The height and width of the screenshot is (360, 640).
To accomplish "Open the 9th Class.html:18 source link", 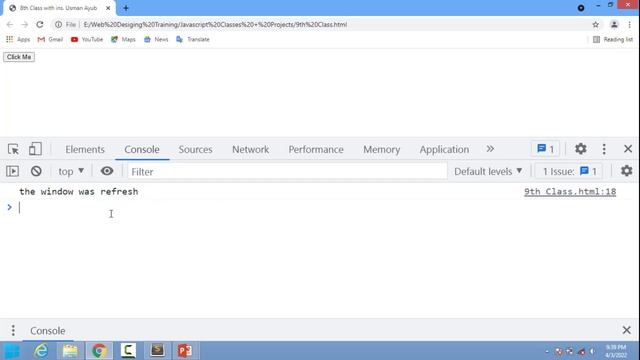I will (x=570, y=191).
